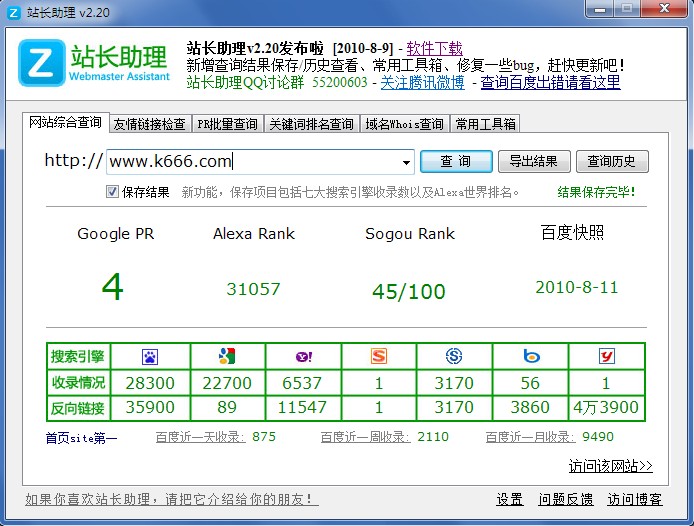The image size is (694, 526).
Task: Switch to 友情链接检查 tab
Action: [150, 124]
